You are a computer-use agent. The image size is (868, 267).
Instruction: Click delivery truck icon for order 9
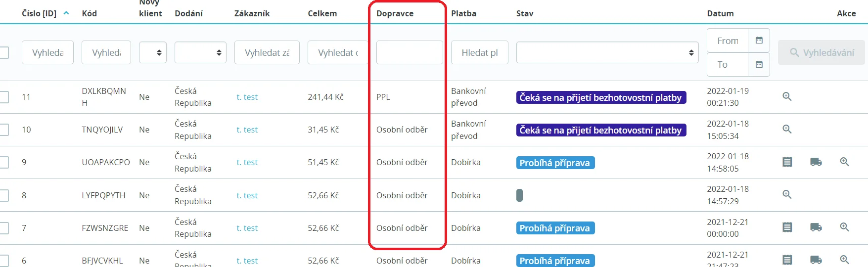point(816,162)
